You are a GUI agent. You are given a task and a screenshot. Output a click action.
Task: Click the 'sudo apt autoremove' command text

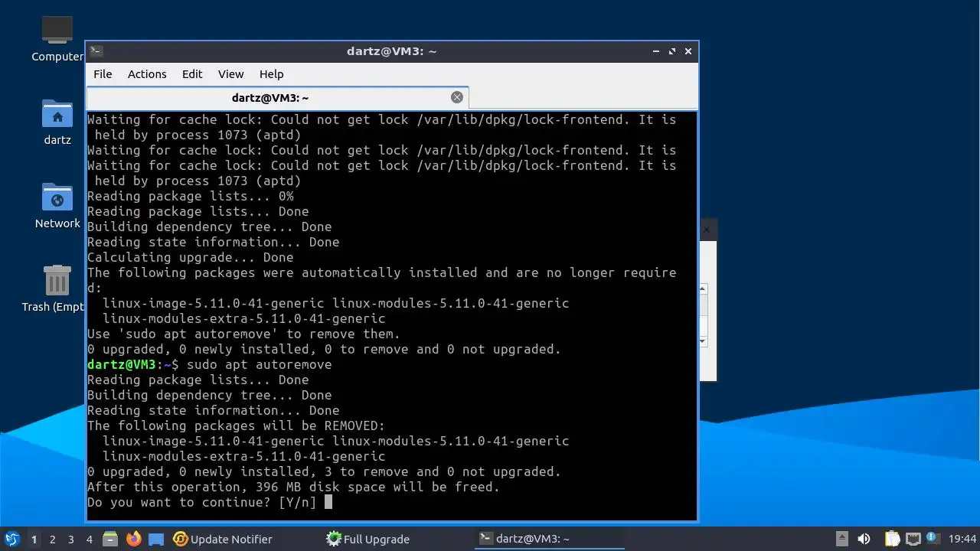coord(259,364)
